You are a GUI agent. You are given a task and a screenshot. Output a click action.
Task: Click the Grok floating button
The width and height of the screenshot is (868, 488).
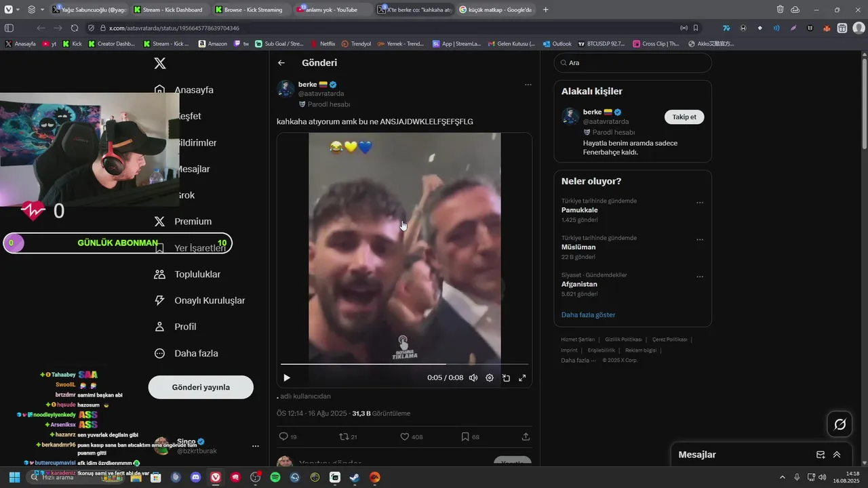[840, 424]
